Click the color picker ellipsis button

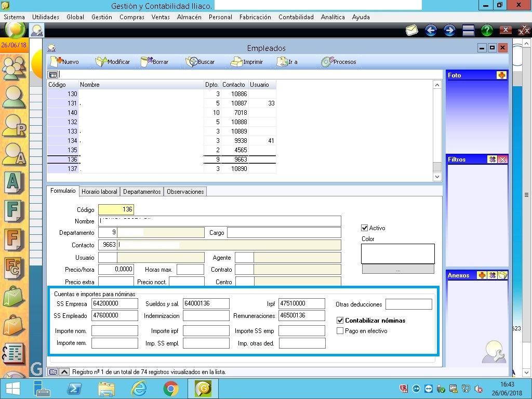click(398, 270)
